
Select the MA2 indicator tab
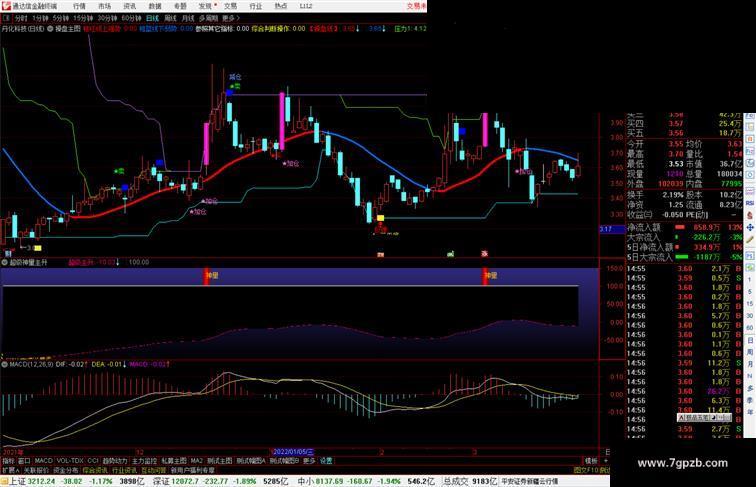click(x=196, y=461)
